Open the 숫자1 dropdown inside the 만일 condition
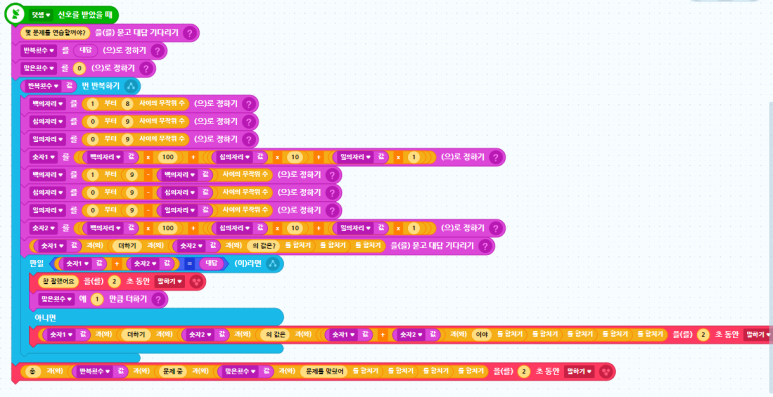 click(77, 264)
